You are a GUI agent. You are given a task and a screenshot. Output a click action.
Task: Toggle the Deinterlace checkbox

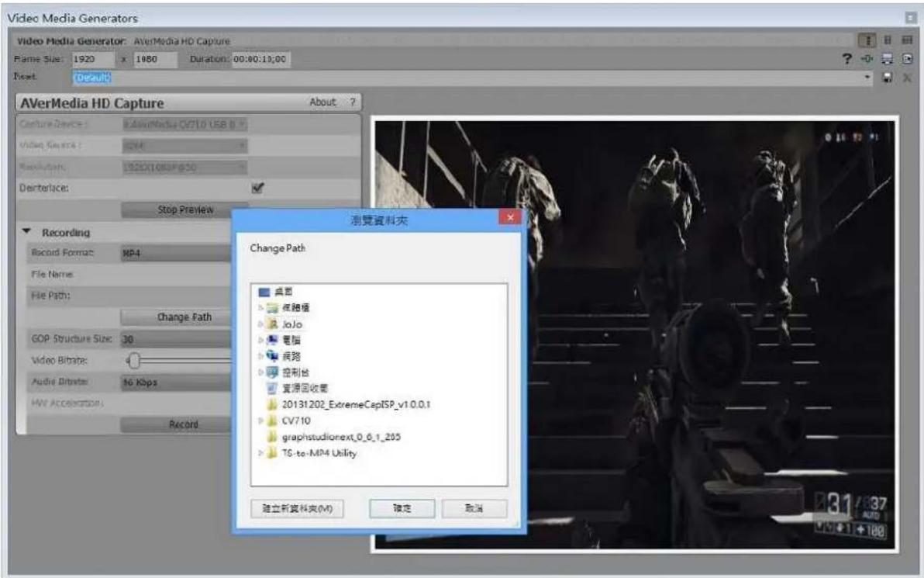257,188
